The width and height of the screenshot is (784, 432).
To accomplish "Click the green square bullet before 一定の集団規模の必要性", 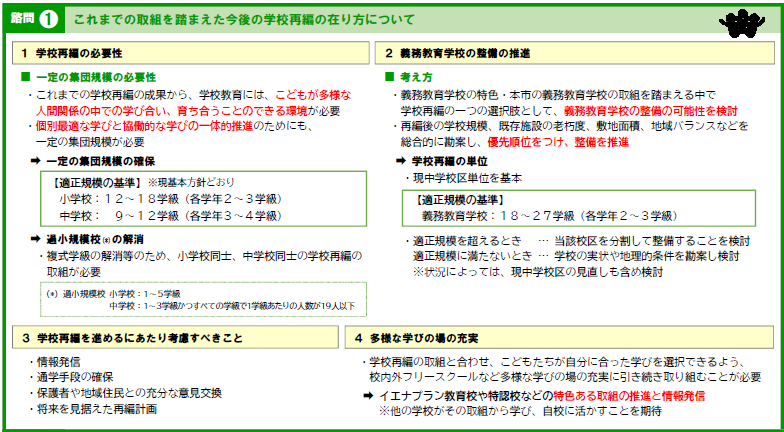I will 26,77.
